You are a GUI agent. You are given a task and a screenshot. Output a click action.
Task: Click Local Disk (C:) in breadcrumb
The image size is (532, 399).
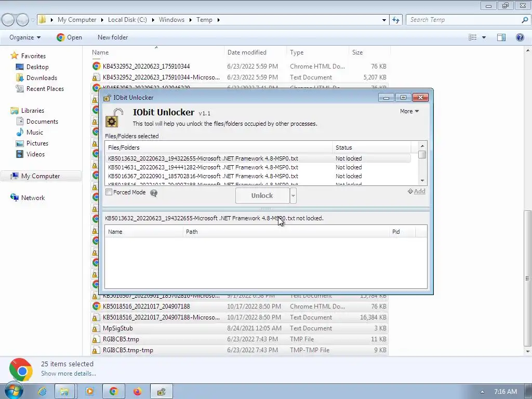coord(127,20)
